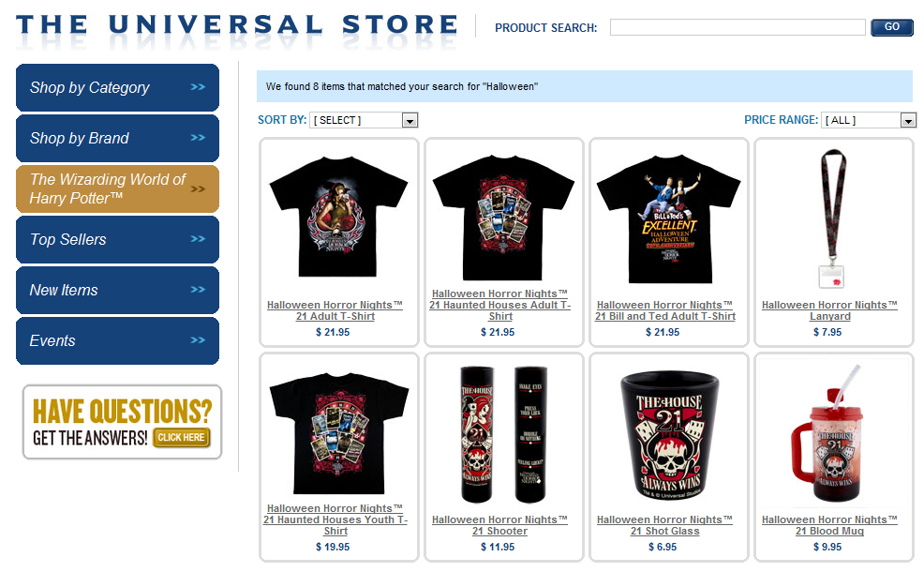View the 21 Adult T-Shirt thumbnail
Viewport: 924px width, 572px height.
(338, 217)
